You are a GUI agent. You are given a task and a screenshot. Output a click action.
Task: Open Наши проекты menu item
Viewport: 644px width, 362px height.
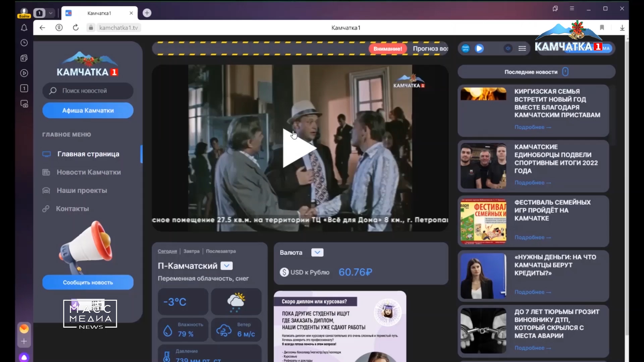click(x=82, y=190)
